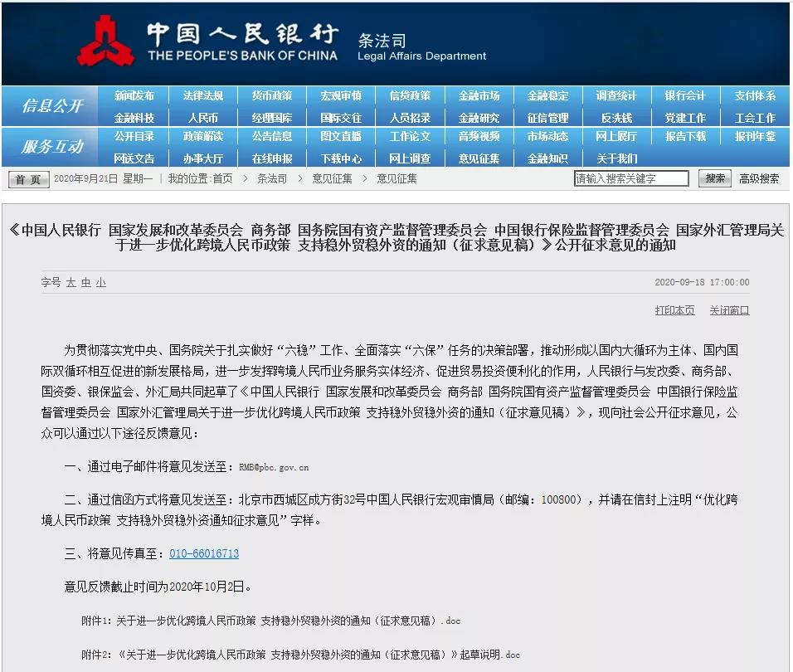Select 金融稳定 in the nav bar
Screen dimensions: 793x672
(x=547, y=95)
